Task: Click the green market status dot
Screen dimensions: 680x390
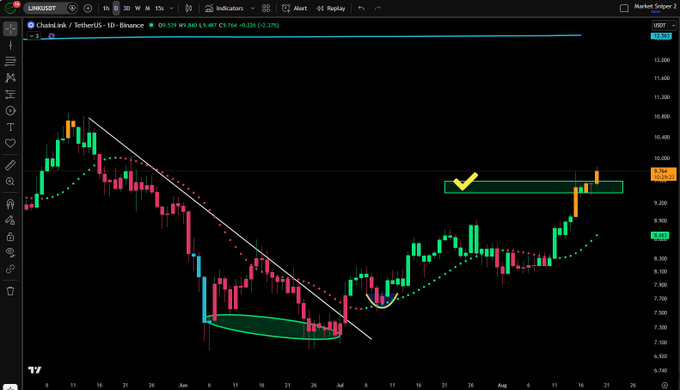Action: click(x=151, y=25)
